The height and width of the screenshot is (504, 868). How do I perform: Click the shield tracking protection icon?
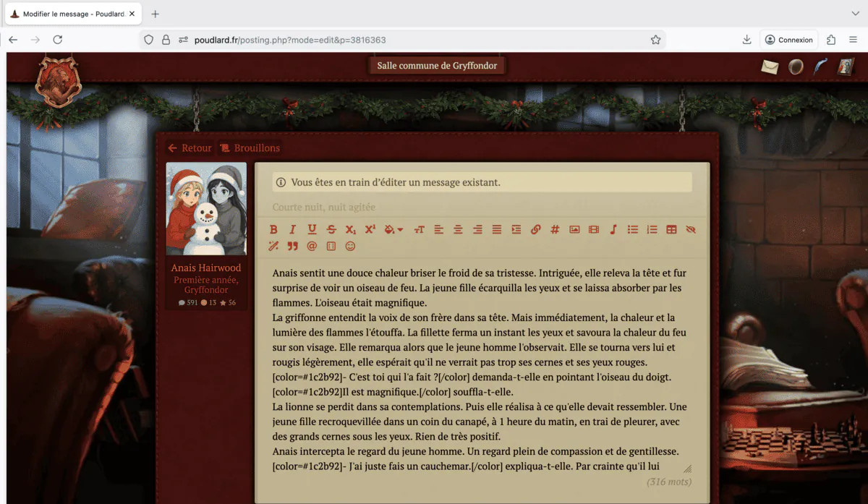[x=149, y=40]
